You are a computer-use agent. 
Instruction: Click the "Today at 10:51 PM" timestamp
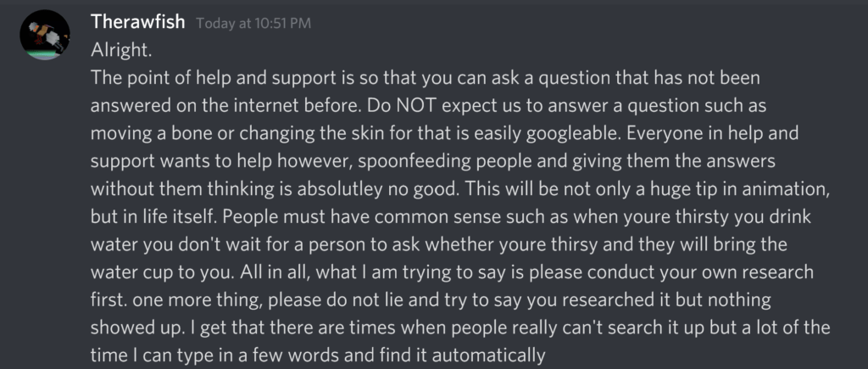pos(253,24)
